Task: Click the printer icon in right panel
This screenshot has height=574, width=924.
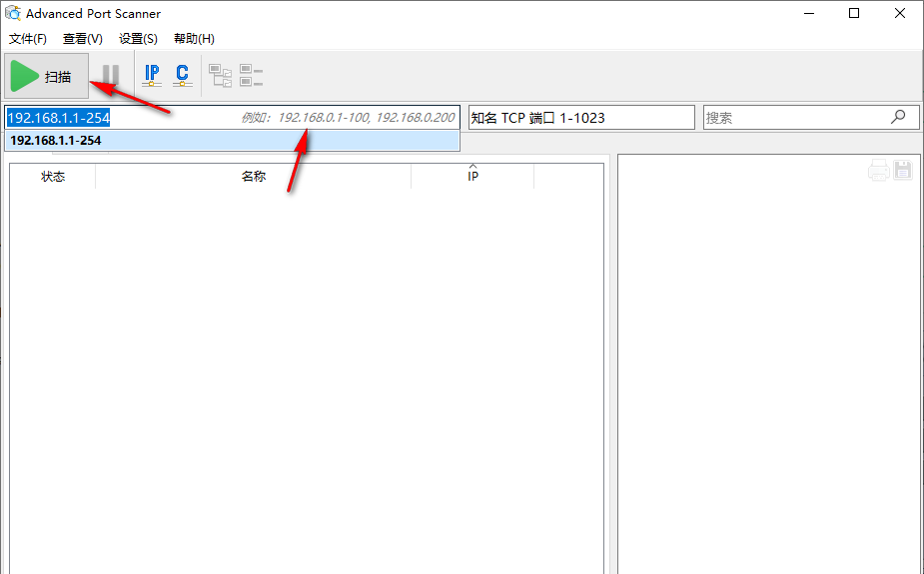Action: pos(878,171)
